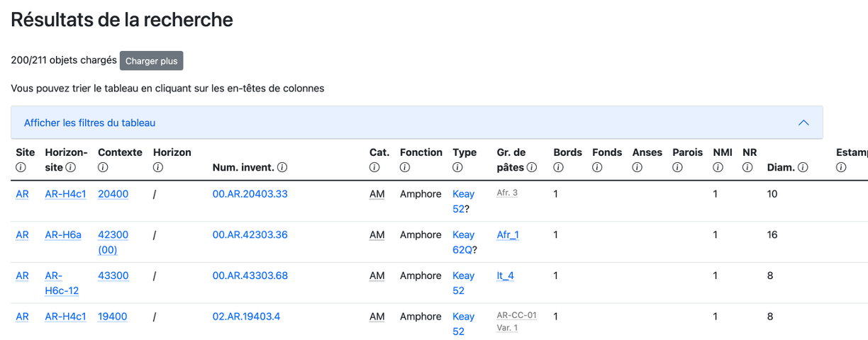Open horizon-site link AR-H6a

[63, 235]
